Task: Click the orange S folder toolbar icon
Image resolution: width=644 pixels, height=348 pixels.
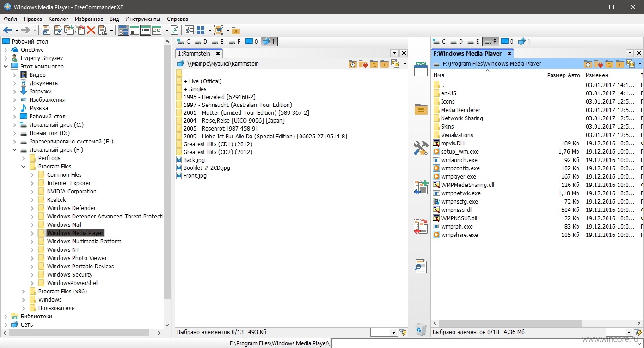Action: pyautogui.click(x=235, y=31)
